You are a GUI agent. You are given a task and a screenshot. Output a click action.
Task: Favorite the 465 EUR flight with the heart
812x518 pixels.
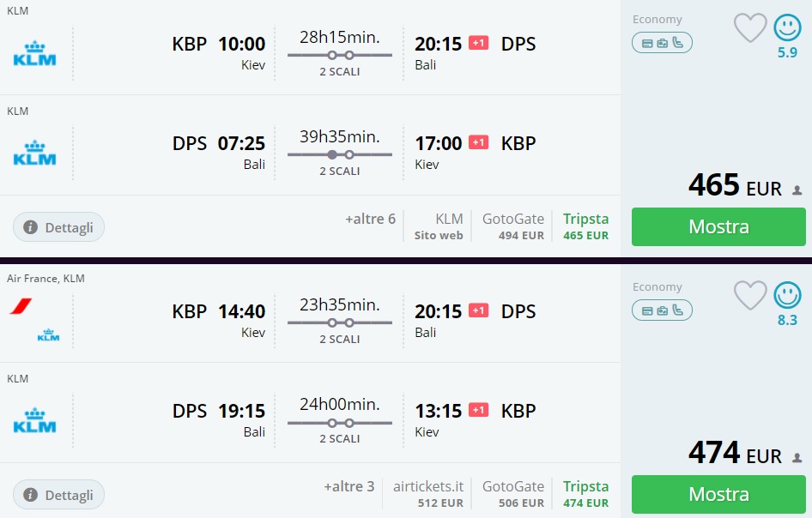tap(750, 27)
